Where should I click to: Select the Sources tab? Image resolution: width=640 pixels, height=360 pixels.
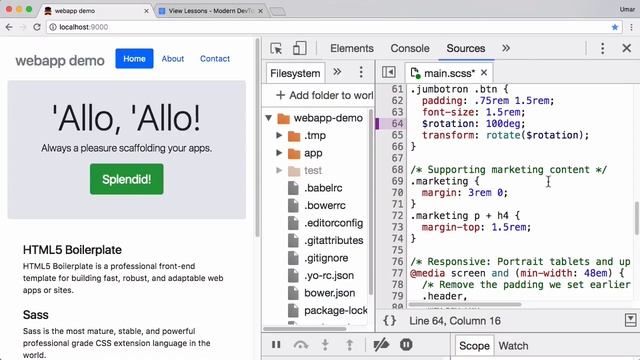pyautogui.click(x=466, y=48)
